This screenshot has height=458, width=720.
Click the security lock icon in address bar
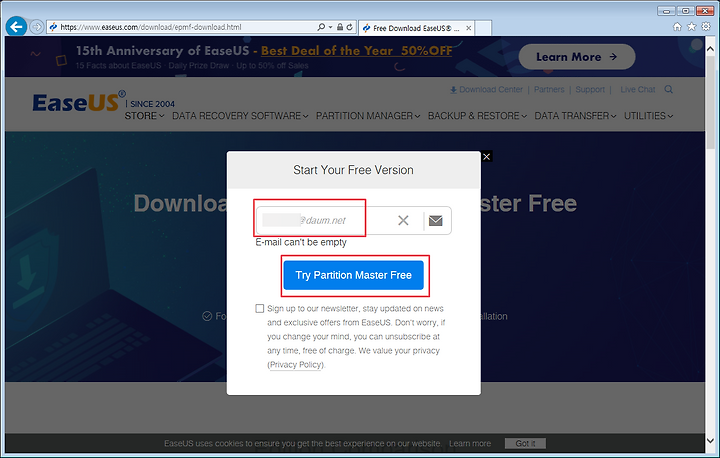point(340,27)
